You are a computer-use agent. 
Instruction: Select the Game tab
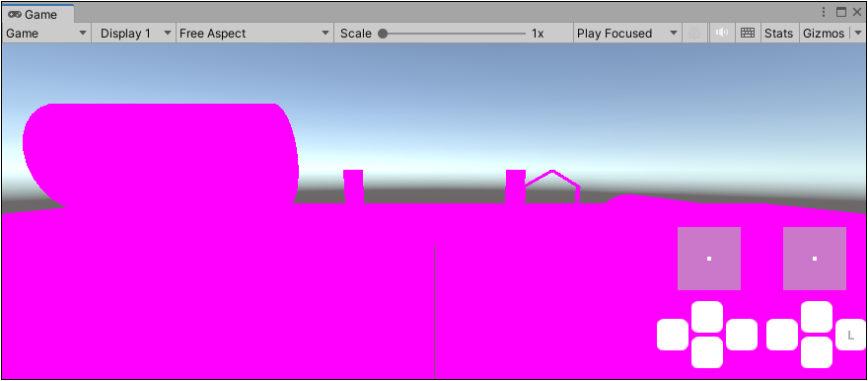37,14
